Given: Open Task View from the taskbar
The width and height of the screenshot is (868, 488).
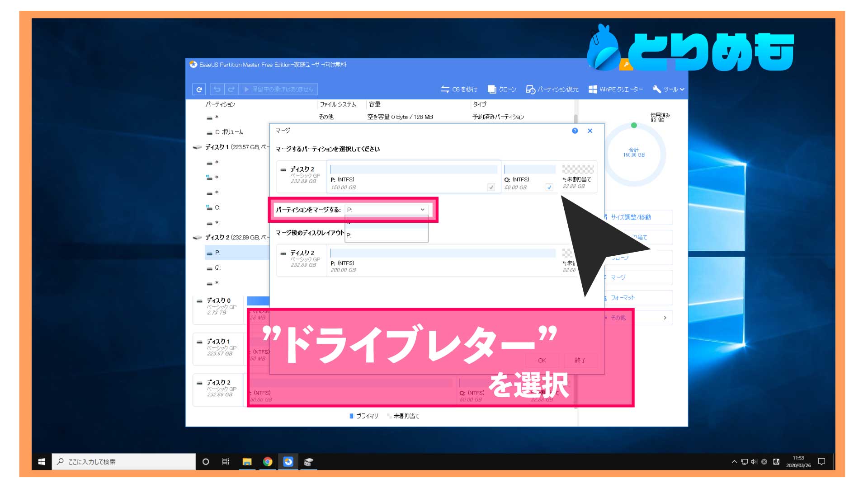Looking at the screenshot, I should (226, 461).
